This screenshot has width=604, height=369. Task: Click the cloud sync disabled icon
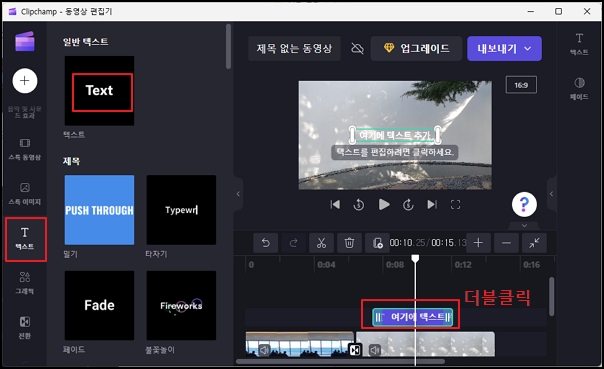click(x=357, y=49)
